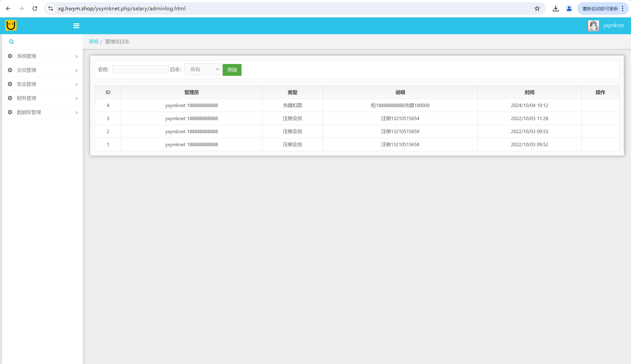Click the yellow smiley logo icon
The height and width of the screenshot is (364, 631).
click(11, 25)
